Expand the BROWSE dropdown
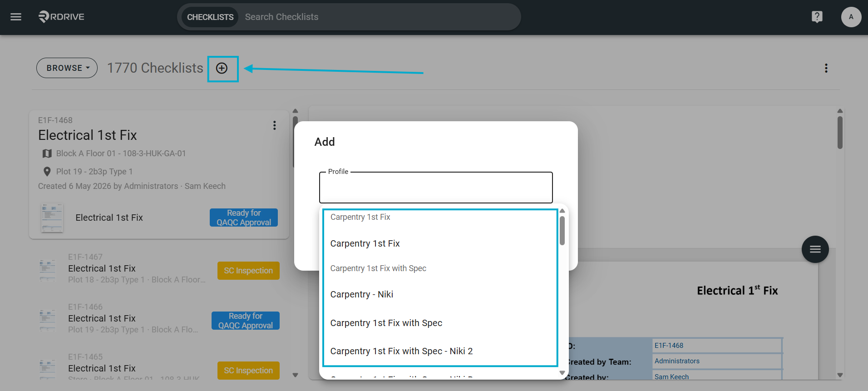 click(67, 68)
